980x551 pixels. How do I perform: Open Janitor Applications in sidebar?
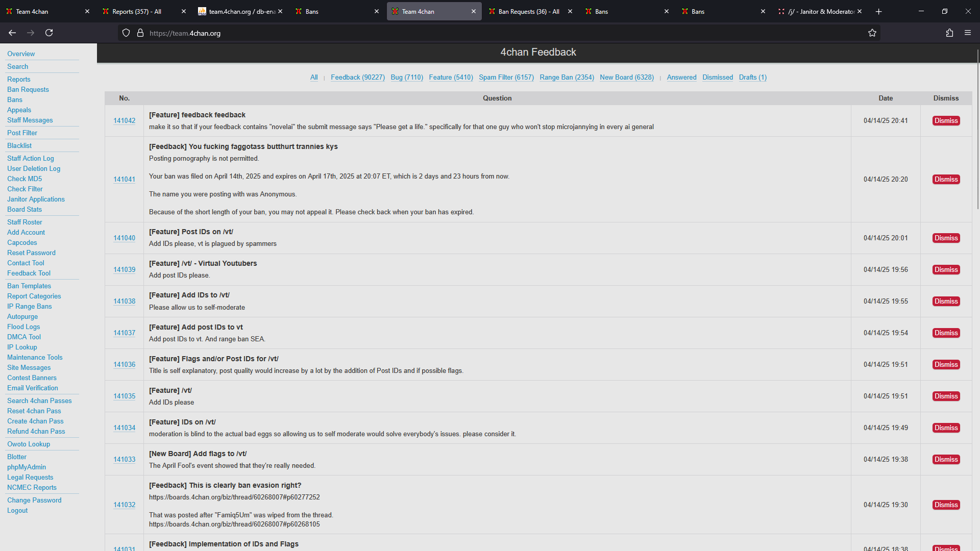tap(36, 199)
